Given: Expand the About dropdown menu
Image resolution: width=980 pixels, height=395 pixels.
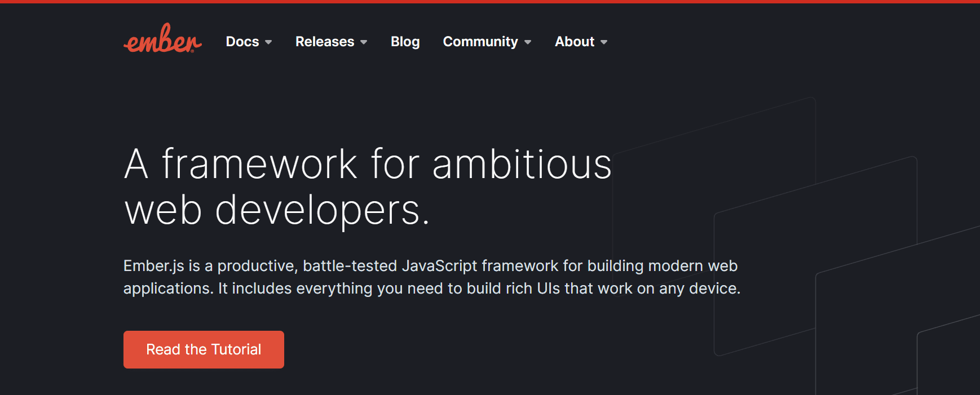Looking at the screenshot, I should [581, 42].
